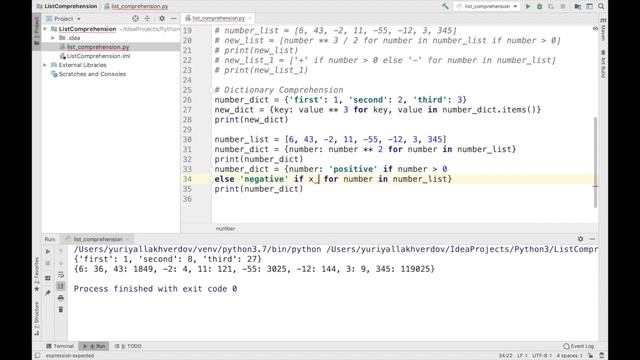This screenshot has width=640, height=360.
Task: Click the tool windows quick access icon
Action: click(38, 356)
